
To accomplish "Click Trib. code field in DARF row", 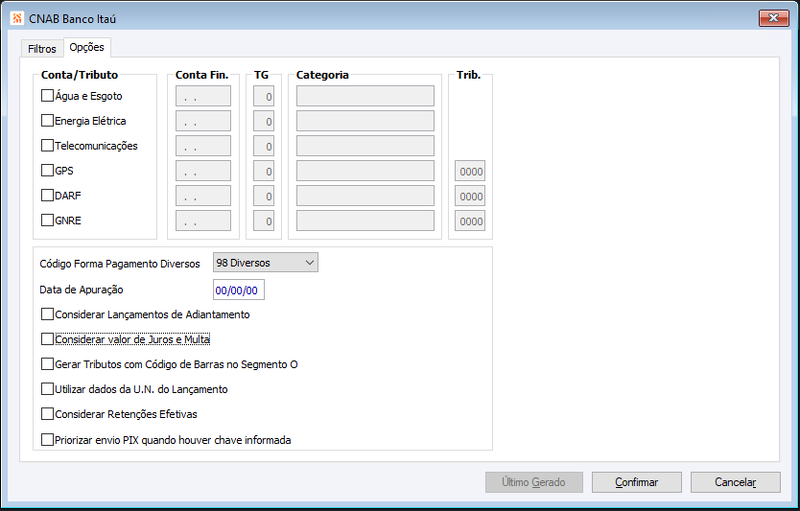I will [x=470, y=196].
